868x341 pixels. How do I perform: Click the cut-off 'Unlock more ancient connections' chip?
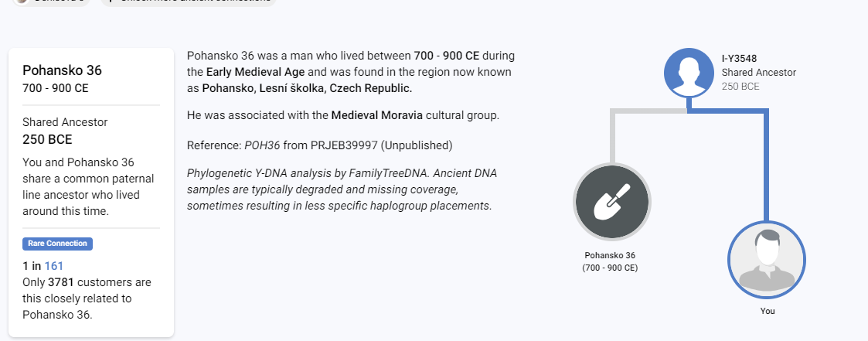[189, 2]
